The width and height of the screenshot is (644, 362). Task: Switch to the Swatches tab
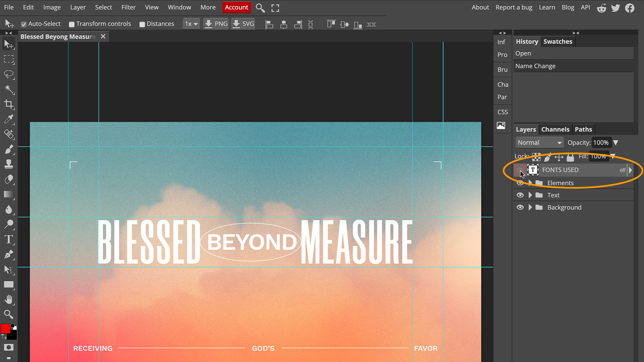[557, 42]
